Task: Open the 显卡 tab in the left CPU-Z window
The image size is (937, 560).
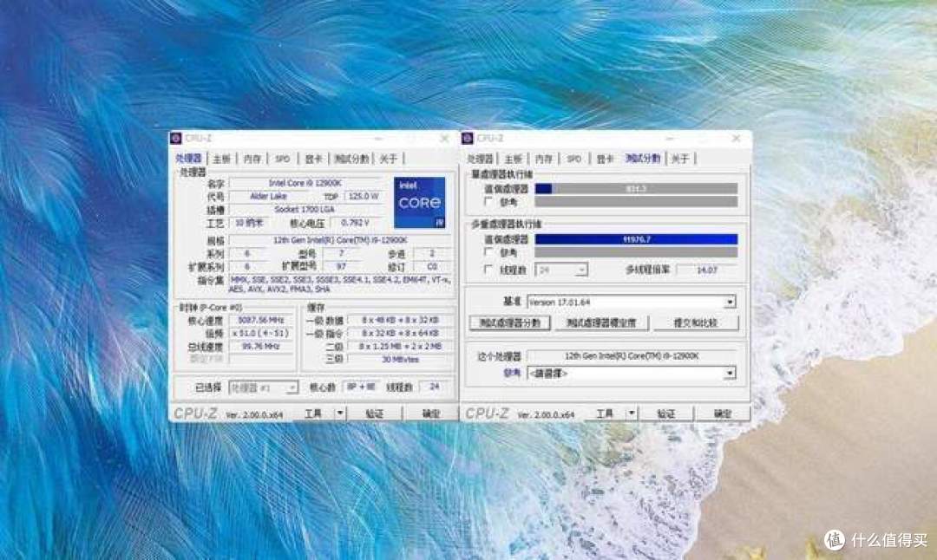Action: pyautogui.click(x=313, y=159)
